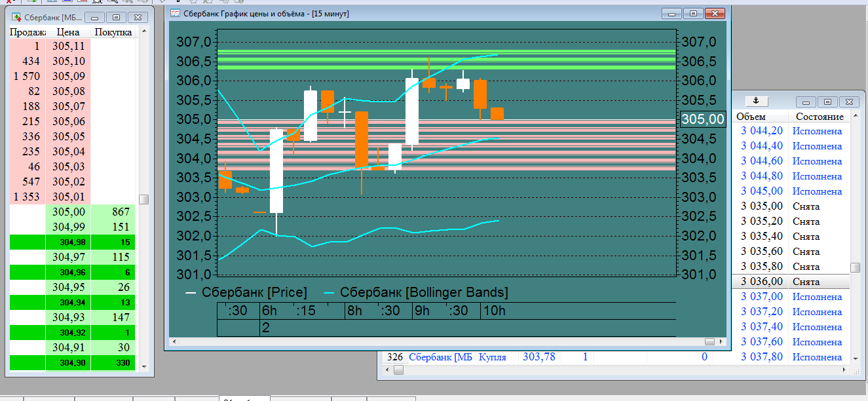868x401 pixels.
Task: Select the bid price 304,90 row
Action: point(72,363)
